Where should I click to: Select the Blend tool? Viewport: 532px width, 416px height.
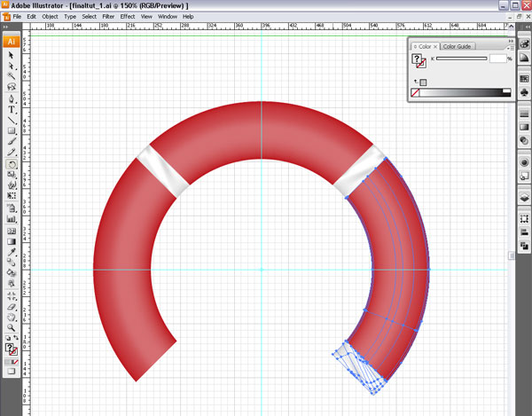point(12,263)
